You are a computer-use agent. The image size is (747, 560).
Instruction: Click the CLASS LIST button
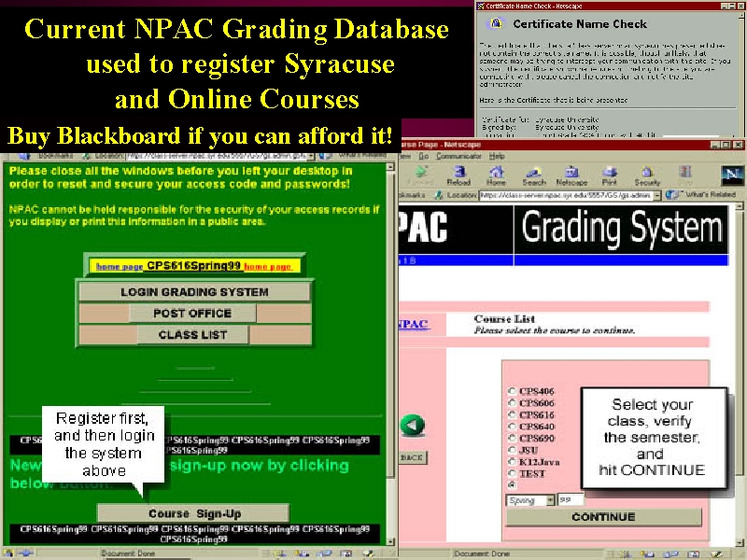coord(192,335)
